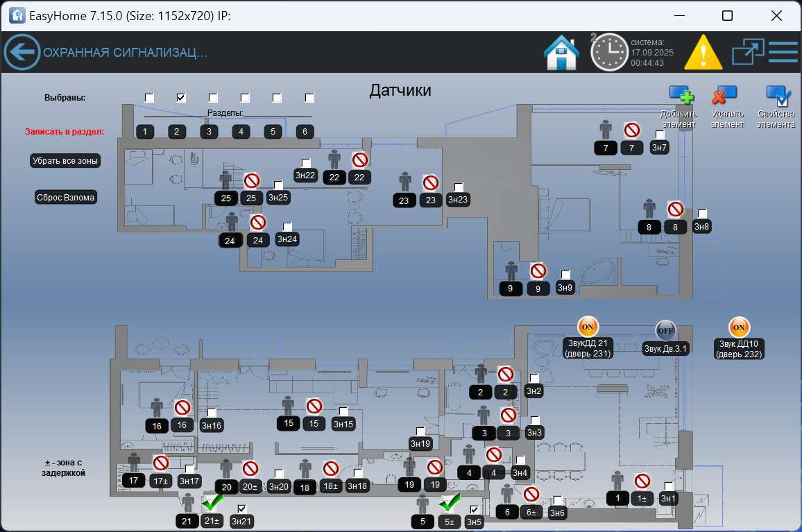Image resolution: width=802 pixels, height=532 pixels.
Task: Check the Зн16 checkbox
Action: coord(212,413)
